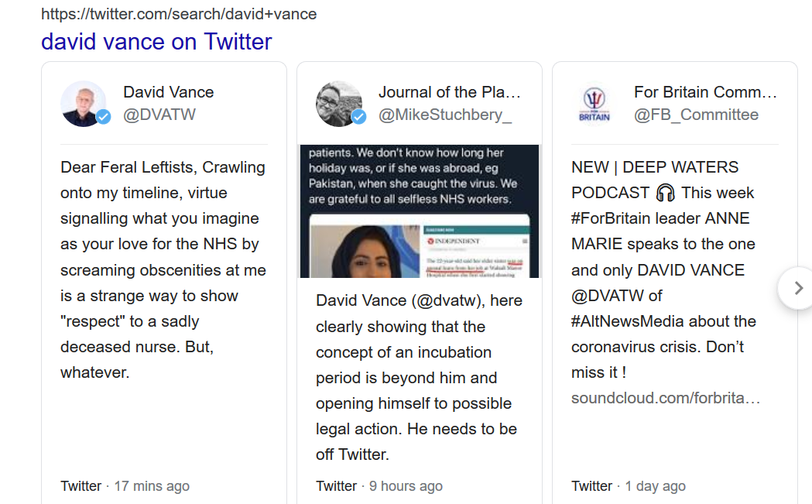Open the @FB_Committee handle
The image size is (812, 504).
(x=696, y=115)
